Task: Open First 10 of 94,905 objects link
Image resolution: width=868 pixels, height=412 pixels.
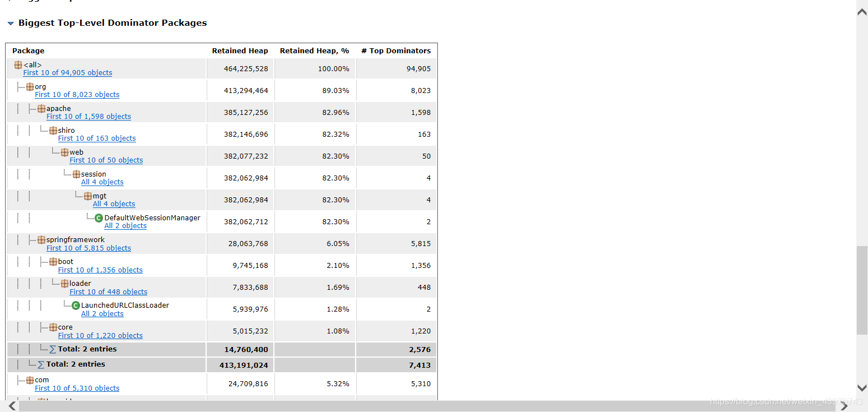Action: click(68, 73)
